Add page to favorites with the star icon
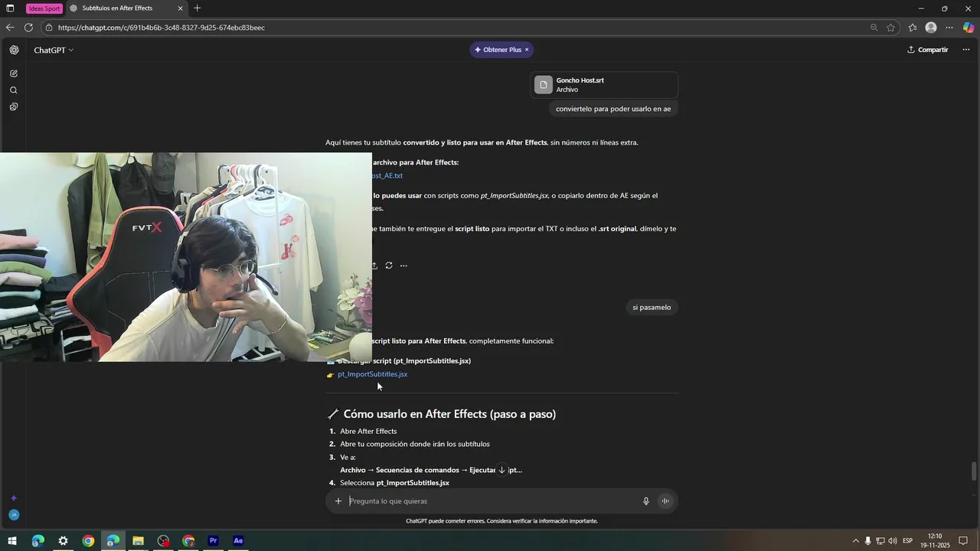The image size is (980, 551). 890,28
